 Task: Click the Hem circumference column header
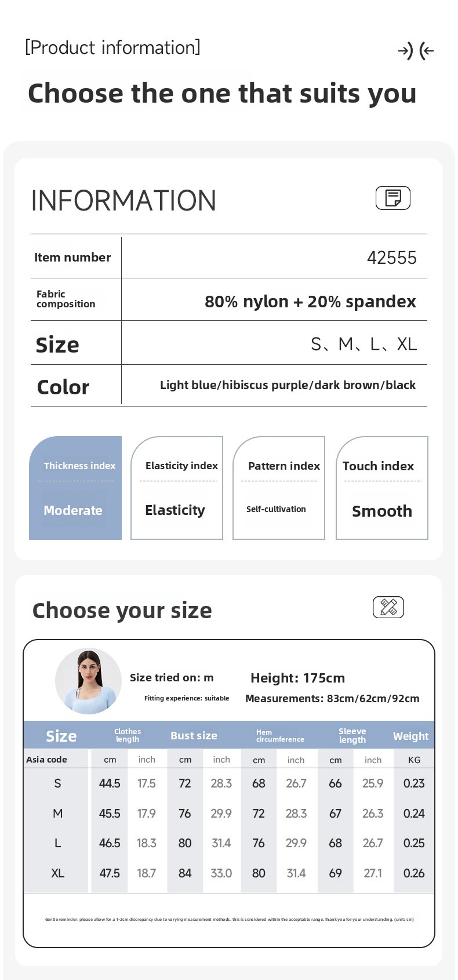tap(280, 736)
